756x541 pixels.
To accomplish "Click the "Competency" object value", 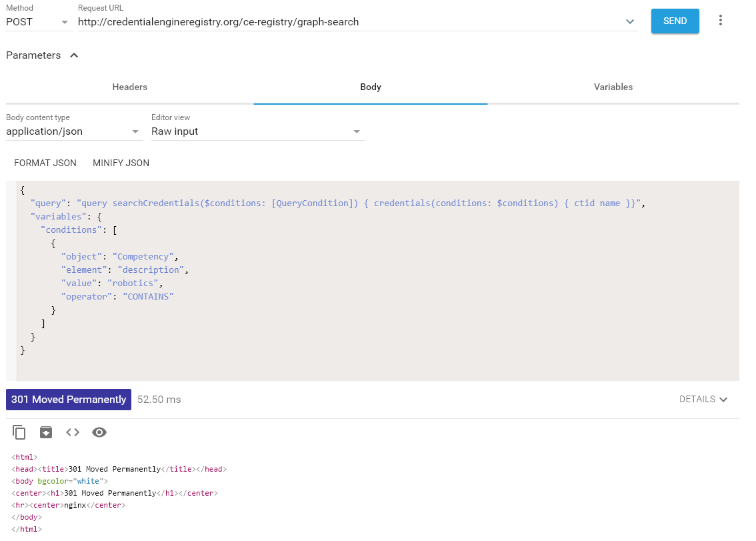I will tap(143, 257).
